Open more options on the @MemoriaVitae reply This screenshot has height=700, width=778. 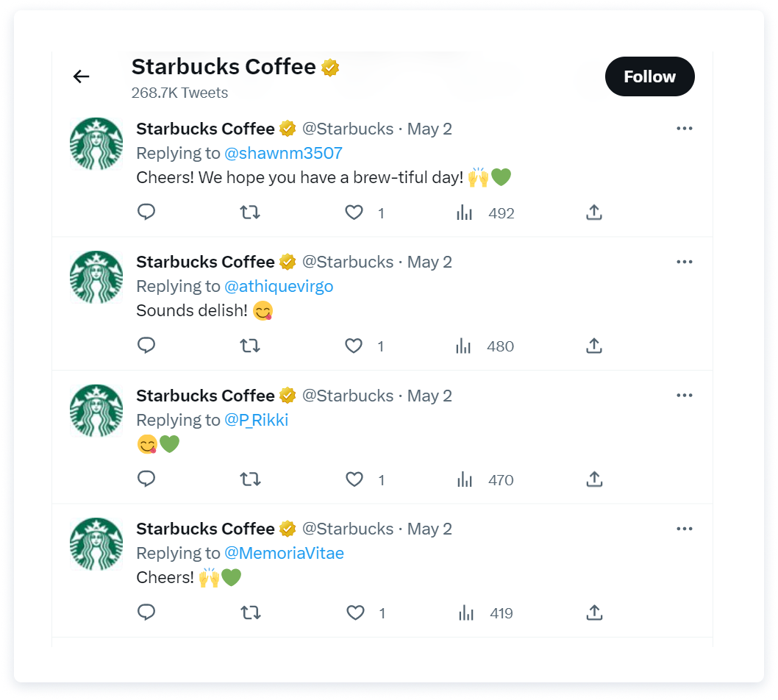point(684,529)
